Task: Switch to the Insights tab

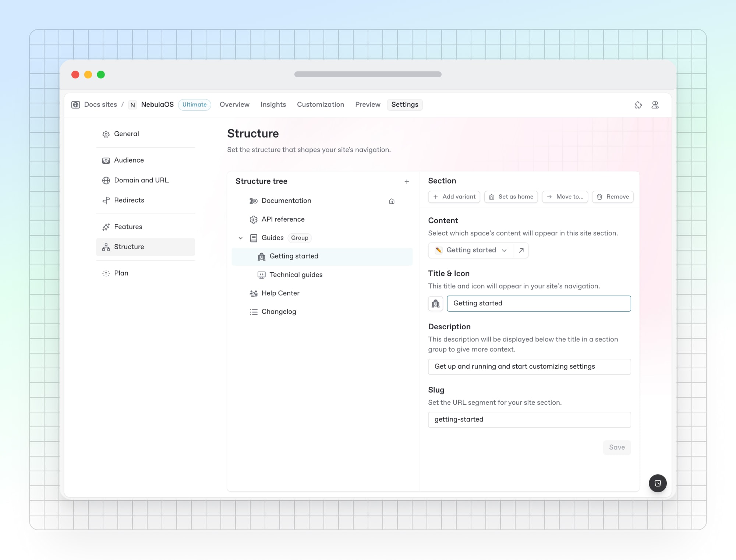Action: click(x=273, y=104)
